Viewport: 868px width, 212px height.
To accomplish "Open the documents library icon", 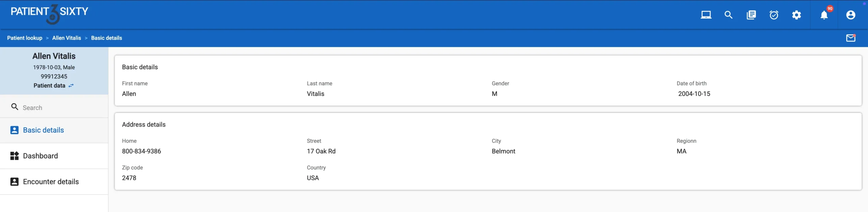I will pyautogui.click(x=751, y=15).
